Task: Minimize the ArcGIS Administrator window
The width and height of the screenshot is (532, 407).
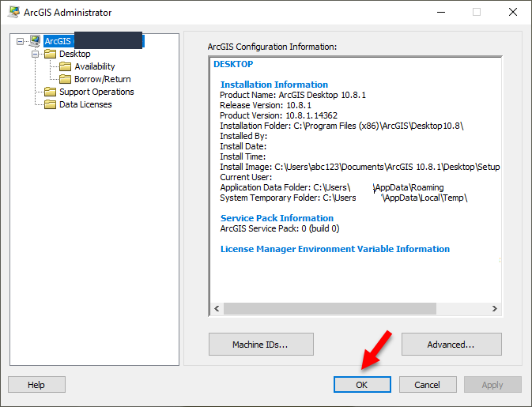Action: [441, 12]
